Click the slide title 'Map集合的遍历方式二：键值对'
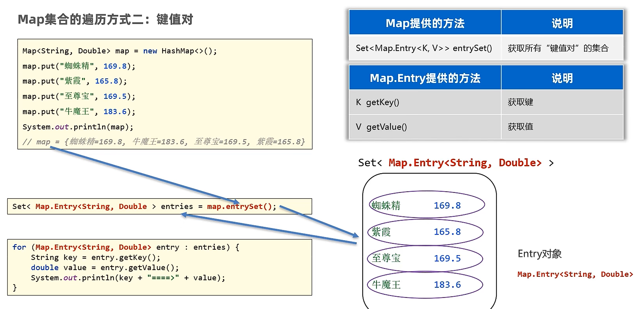This screenshot has height=309, width=644. pyautogui.click(x=105, y=20)
